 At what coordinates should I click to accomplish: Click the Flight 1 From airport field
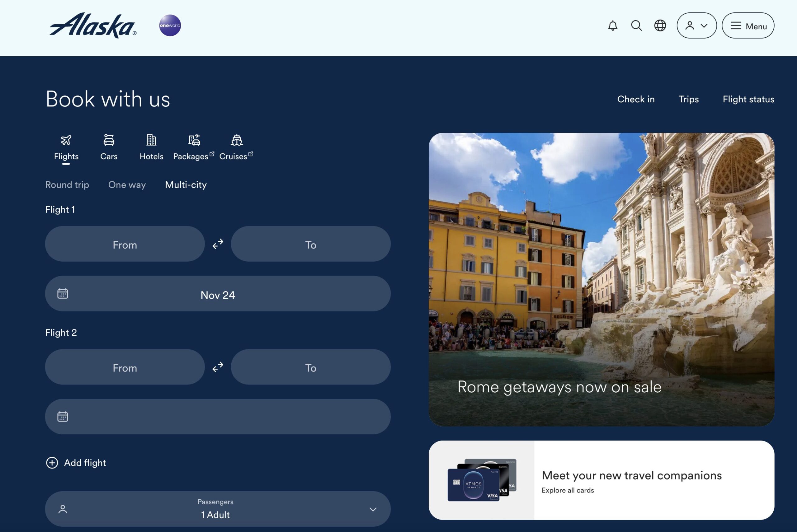[x=125, y=244]
